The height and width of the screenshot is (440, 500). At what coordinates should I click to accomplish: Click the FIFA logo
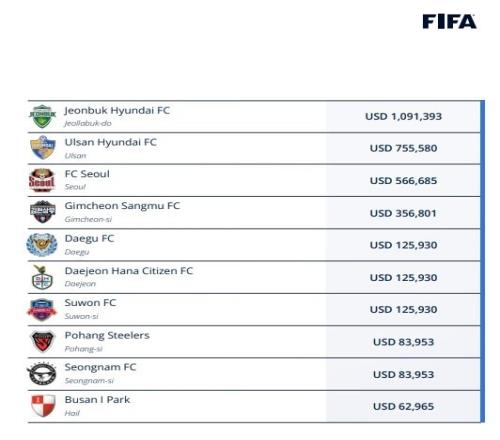pos(449,22)
